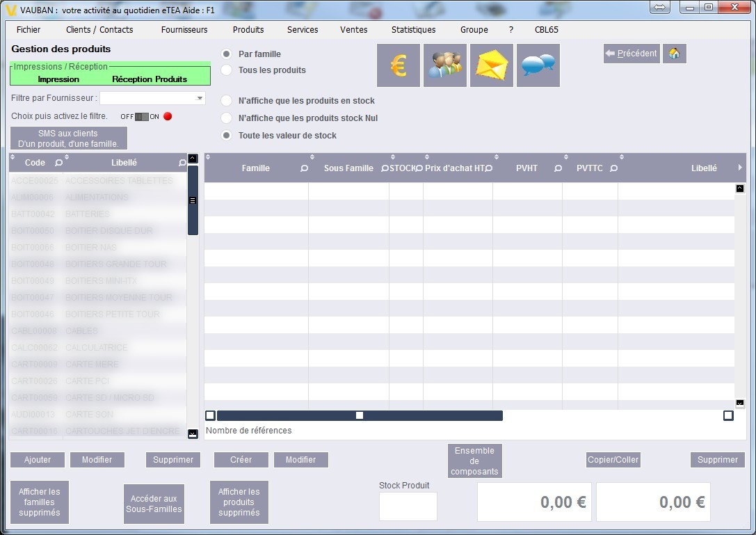The width and height of the screenshot is (756, 535).
Task: Click the home icon button
Action: (x=674, y=54)
